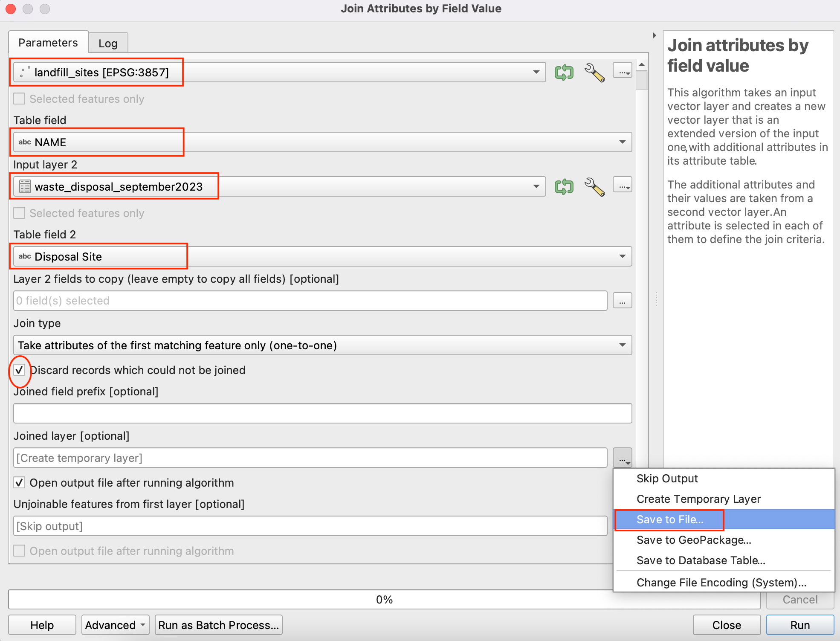Expand the Table field NAME dropdown
The width and height of the screenshot is (840, 641).
622,142
